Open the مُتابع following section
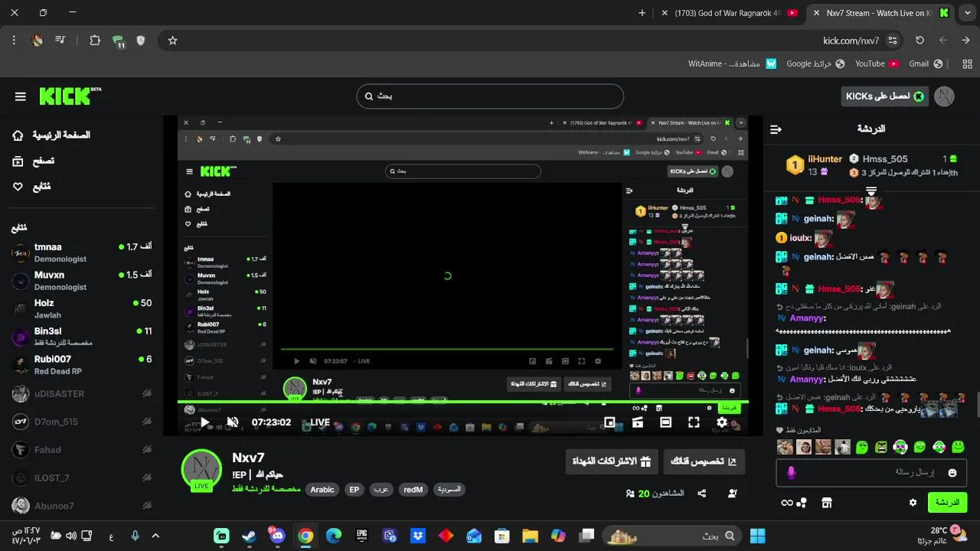Image resolution: width=980 pixels, height=551 pixels. pos(31,187)
